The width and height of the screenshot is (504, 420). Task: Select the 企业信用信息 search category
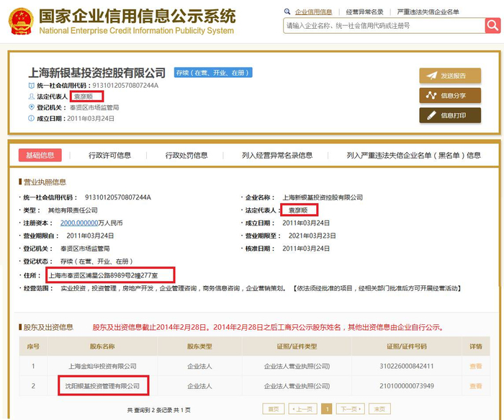[x=313, y=12]
